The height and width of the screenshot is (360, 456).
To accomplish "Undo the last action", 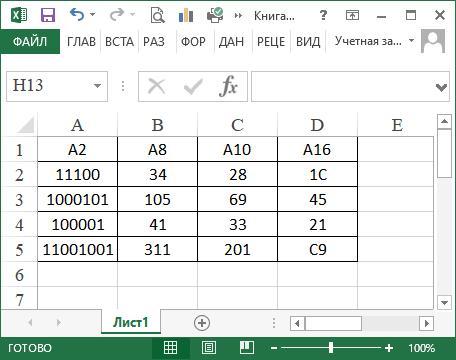I will 77,15.
